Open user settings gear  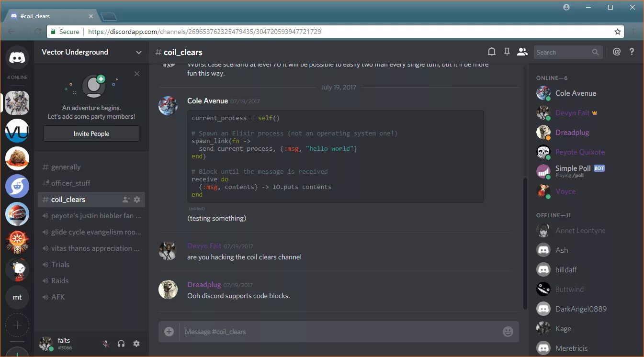[x=136, y=344]
